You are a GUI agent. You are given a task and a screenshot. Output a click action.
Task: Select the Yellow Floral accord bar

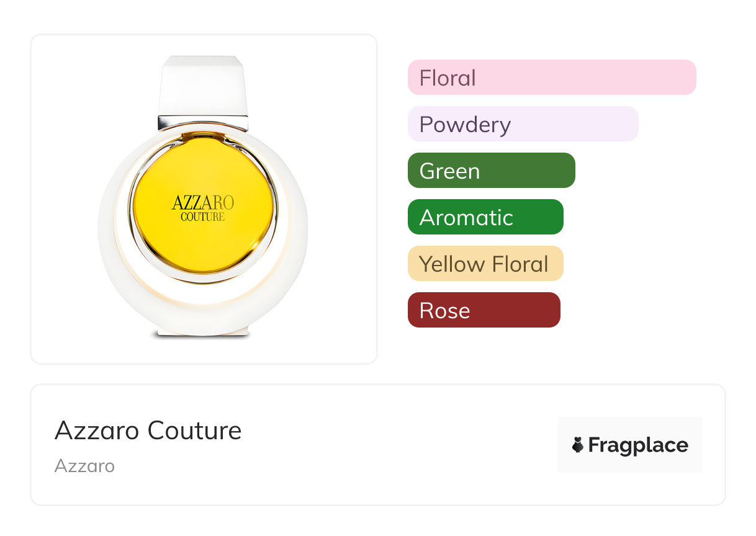point(485,264)
